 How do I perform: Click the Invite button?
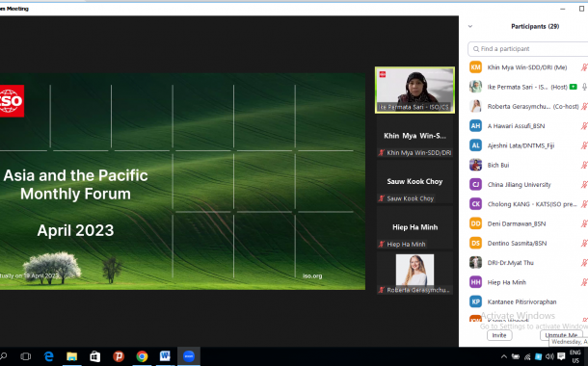[x=499, y=335]
